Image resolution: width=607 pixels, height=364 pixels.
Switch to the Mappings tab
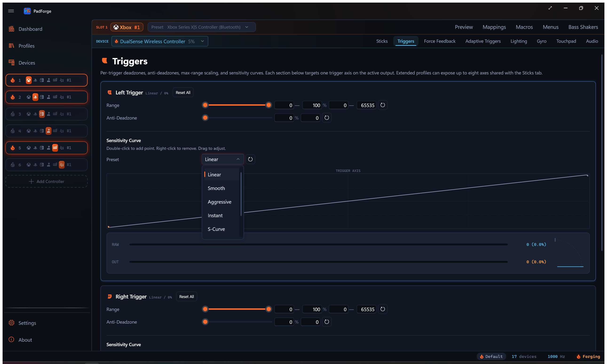pos(494,27)
